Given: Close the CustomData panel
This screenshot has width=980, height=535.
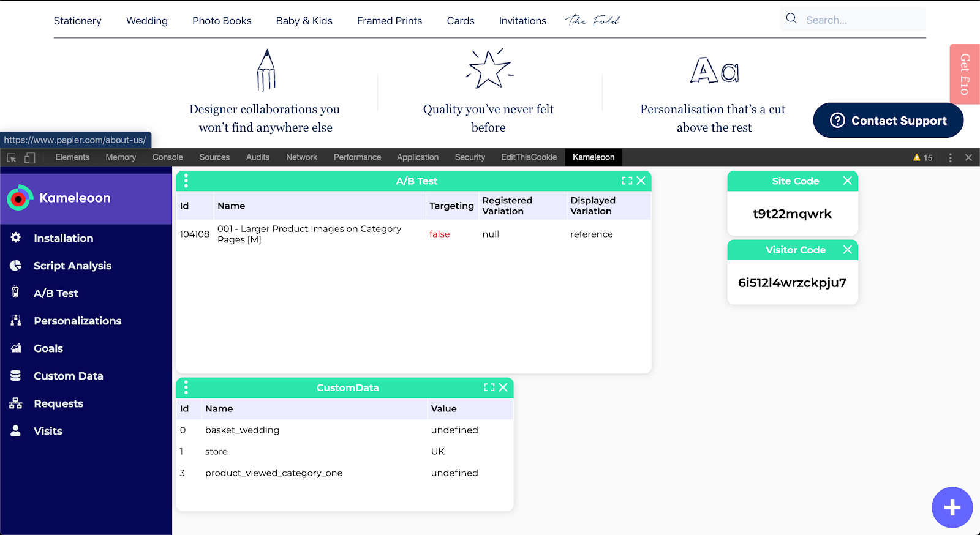Looking at the screenshot, I should (x=503, y=387).
